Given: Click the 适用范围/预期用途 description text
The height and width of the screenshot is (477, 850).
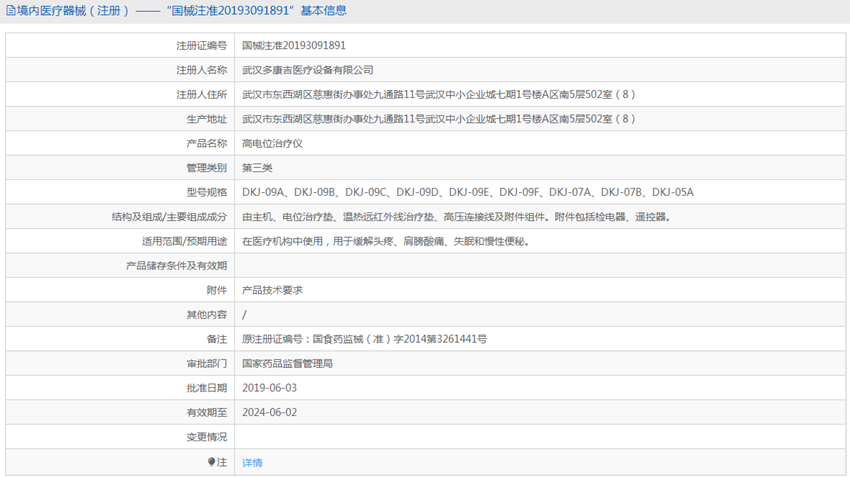Looking at the screenshot, I should [x=385, y=241].
